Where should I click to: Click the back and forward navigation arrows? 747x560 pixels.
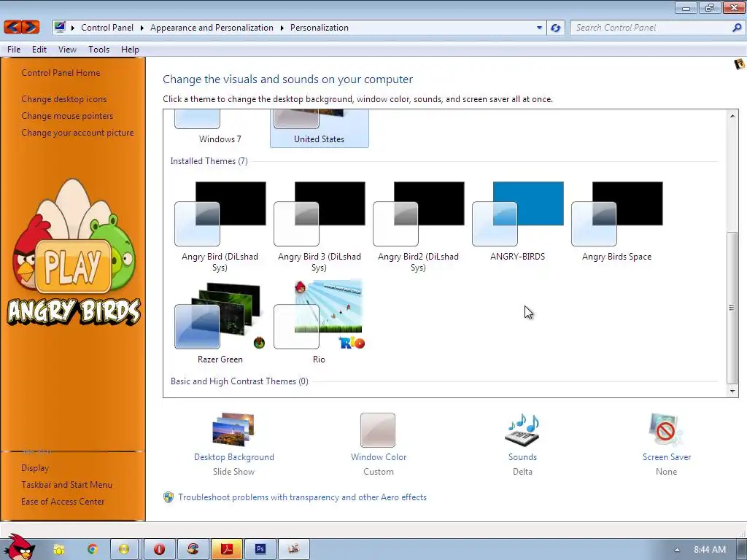coord(21,27)
